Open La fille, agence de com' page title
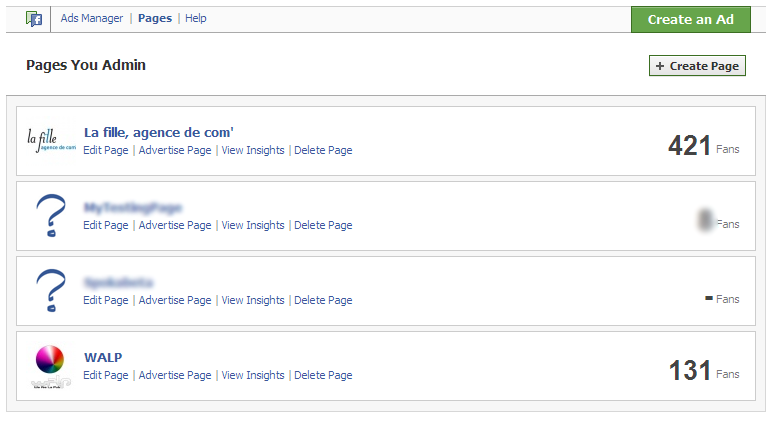Image resolution: width=775 pixels, height=422 pixels. 159,132
